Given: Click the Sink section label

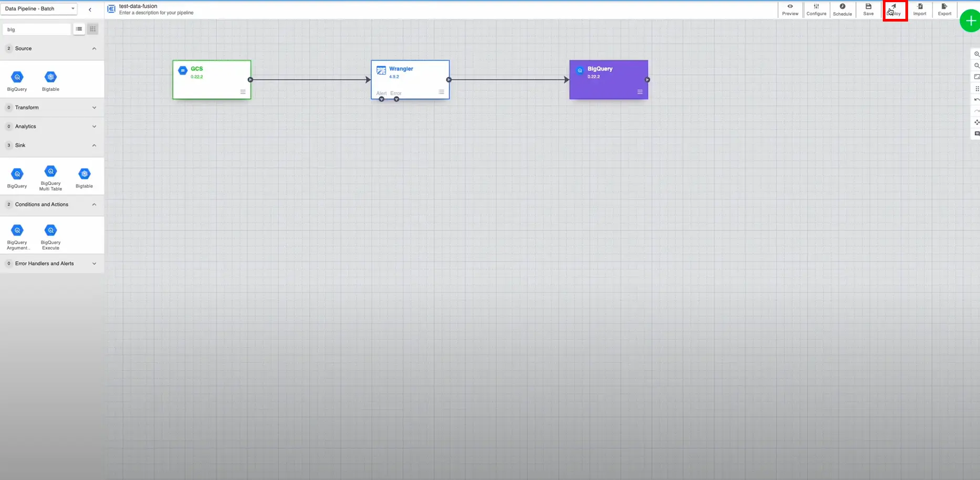Looking at the screenshot, I should point(20,145).
